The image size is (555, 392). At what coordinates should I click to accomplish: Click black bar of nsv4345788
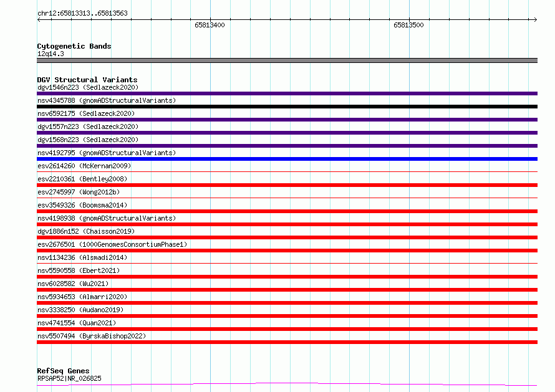[x=287, y=107]
